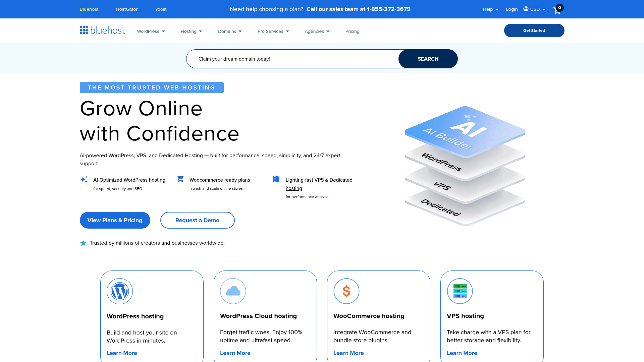Open Learn More under VPS hosting
This screenshot has height=362, width=644.
462,353
